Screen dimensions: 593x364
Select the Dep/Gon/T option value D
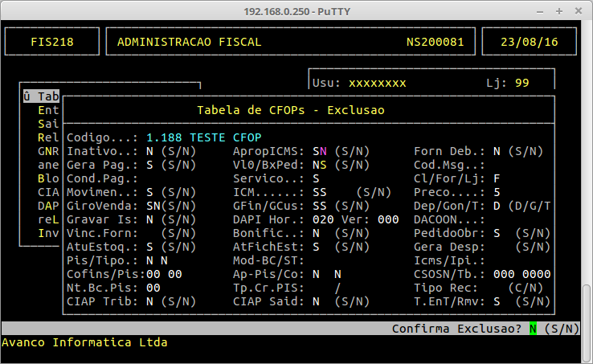pyautogui.click(x=497, y=206)
